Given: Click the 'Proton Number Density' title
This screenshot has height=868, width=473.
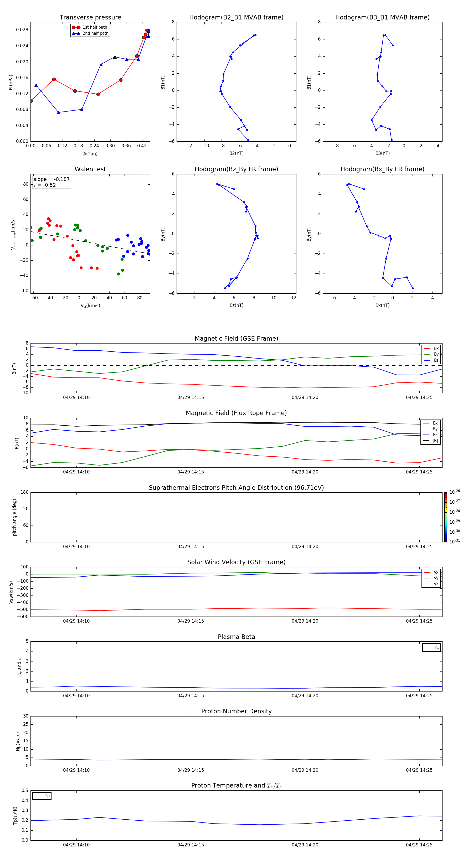Looking at the screenshot, I should click(x=236, y=711).
